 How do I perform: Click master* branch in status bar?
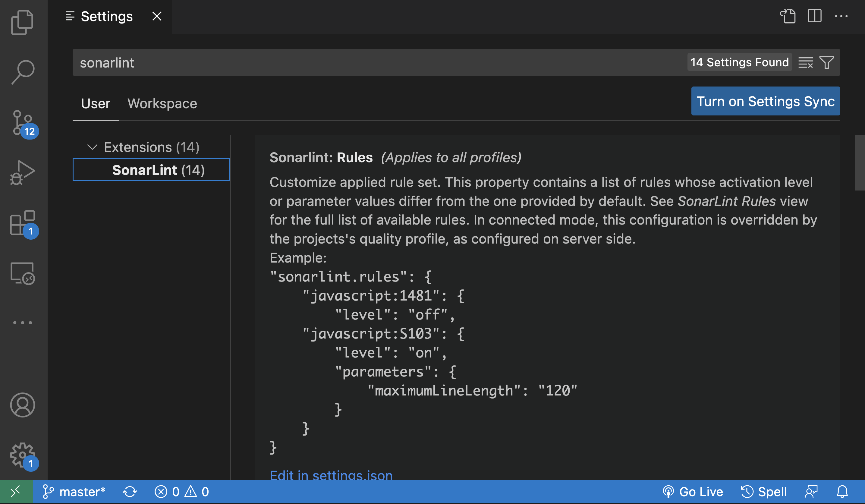click(x=74, y=492)
